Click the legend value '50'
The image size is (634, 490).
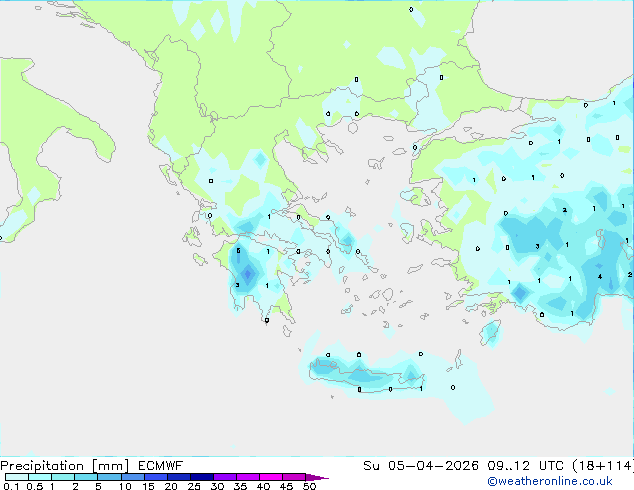click(x=309, y=486)
